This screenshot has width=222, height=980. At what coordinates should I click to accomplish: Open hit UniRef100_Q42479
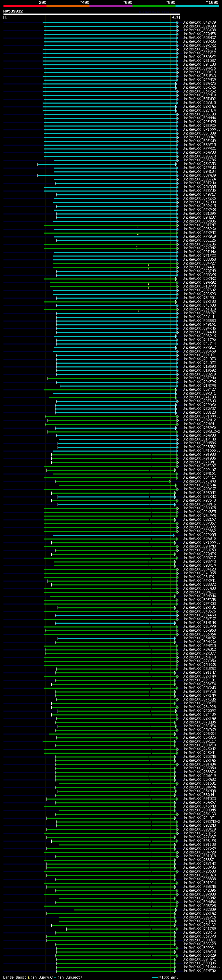pos(199,23)
